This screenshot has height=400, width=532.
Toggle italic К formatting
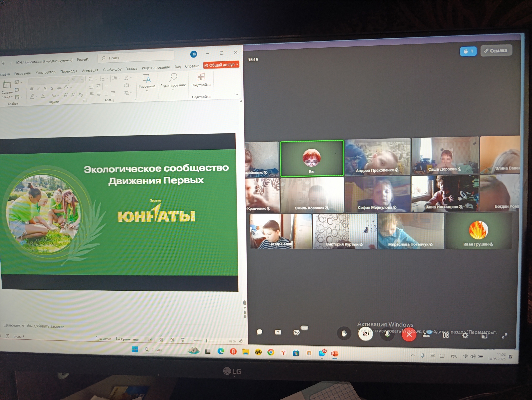tap(38, 89)
